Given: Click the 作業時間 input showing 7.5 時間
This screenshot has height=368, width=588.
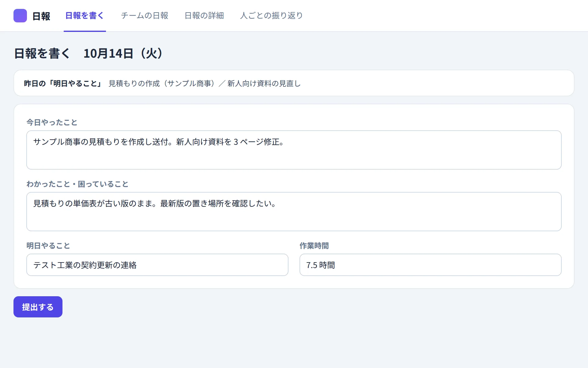Looking at the screenshot, I should [431, 265].
